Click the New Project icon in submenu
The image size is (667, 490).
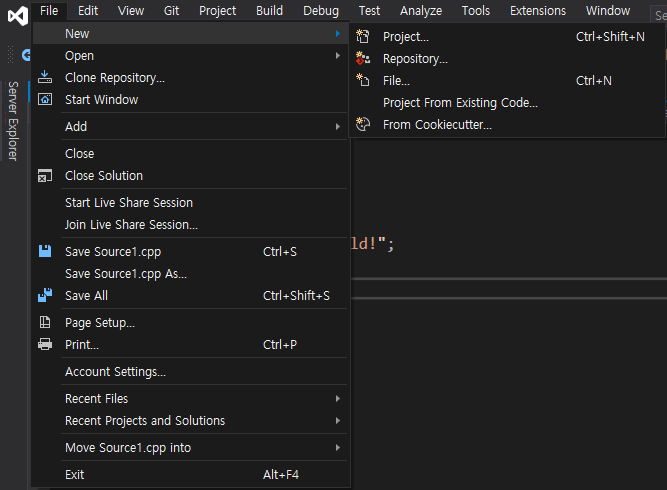362,36
